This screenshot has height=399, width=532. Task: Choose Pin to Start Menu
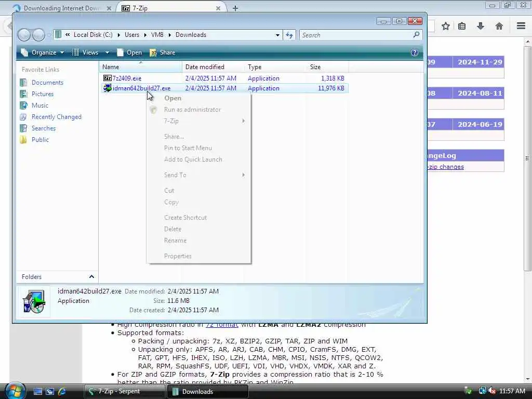pos(198,148)
